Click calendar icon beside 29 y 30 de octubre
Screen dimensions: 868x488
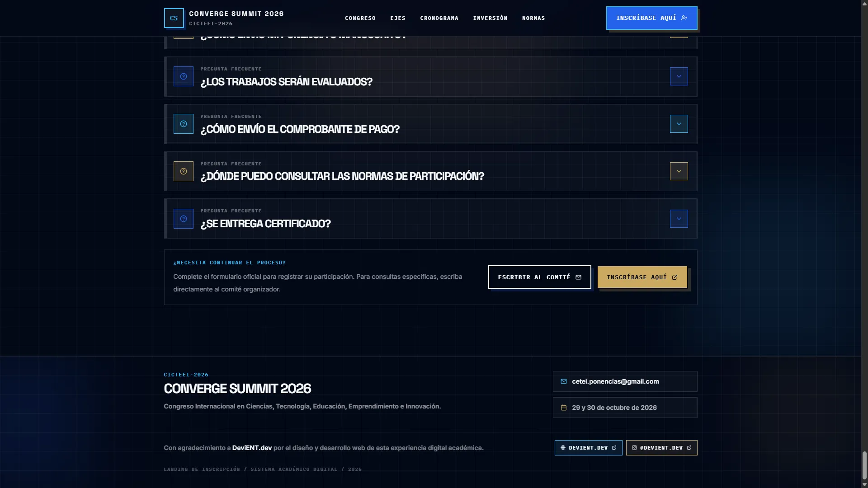tap(564, 408)
